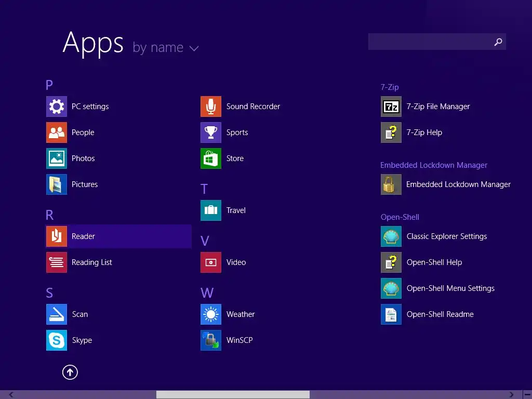Click inside the apps search field
Image resolution: width=532 pixels, height=399 pixels.
coord(437,42)
